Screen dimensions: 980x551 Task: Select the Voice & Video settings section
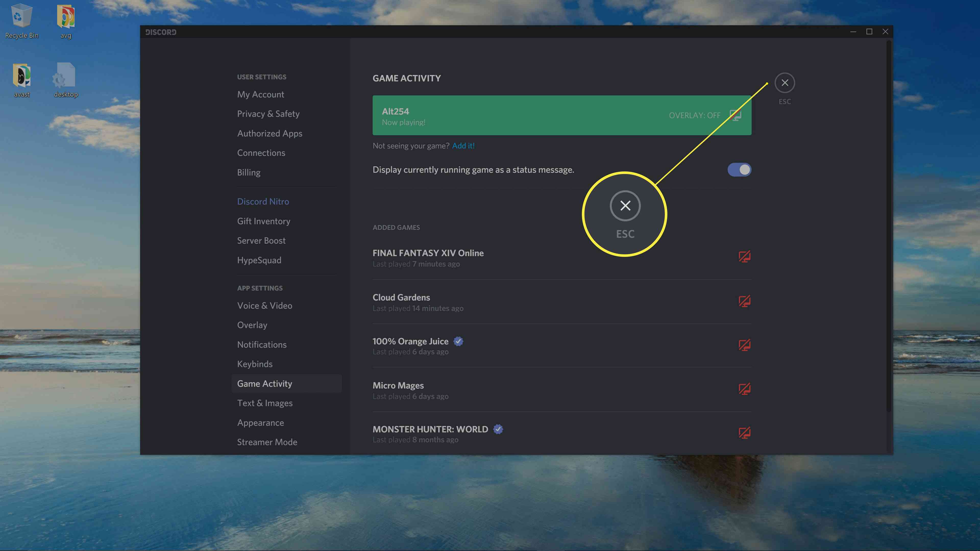264,305
